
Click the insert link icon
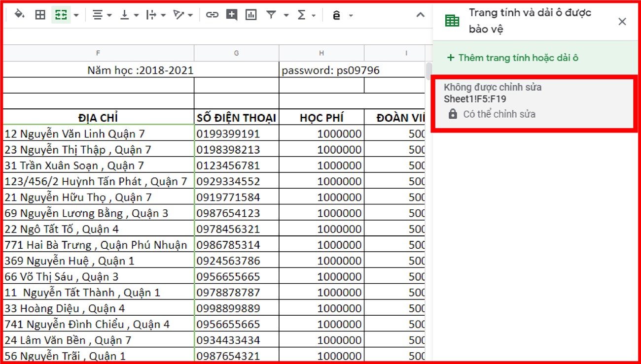[212, 15]
